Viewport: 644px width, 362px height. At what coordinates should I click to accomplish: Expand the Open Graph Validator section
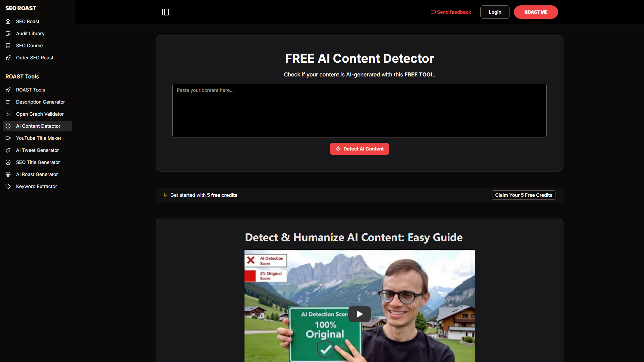point(40,114)
